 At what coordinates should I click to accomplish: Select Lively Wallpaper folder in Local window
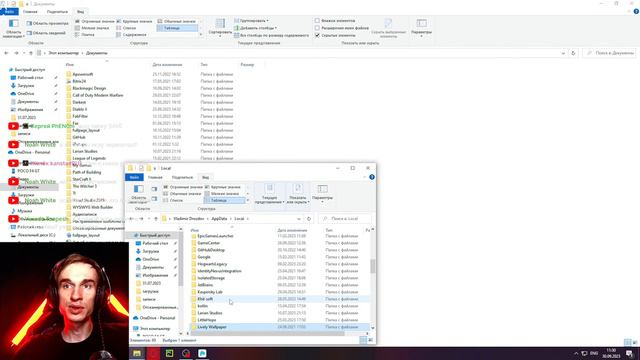[x=280, y=327]
